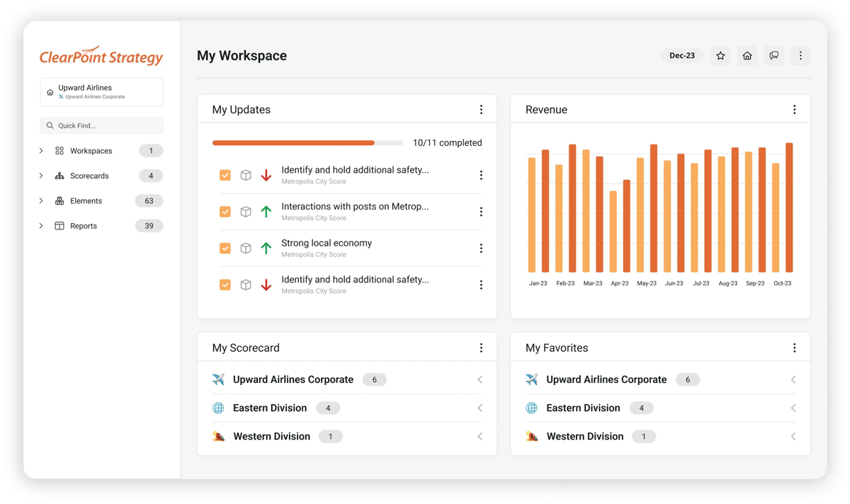Click the cube icon in Strong local economy row
850x504 pixels.
[246, 248]
